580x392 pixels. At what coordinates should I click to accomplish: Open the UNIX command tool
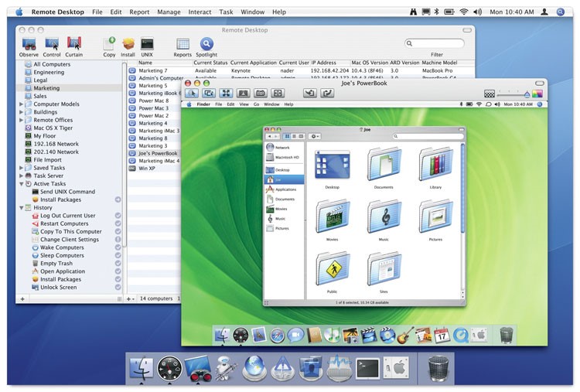(x=147, y=44)
